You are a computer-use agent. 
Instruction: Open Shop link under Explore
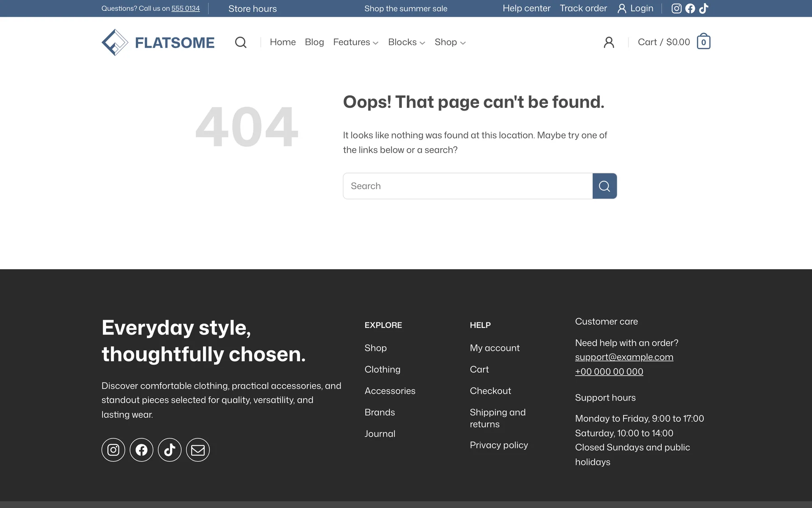376,348
